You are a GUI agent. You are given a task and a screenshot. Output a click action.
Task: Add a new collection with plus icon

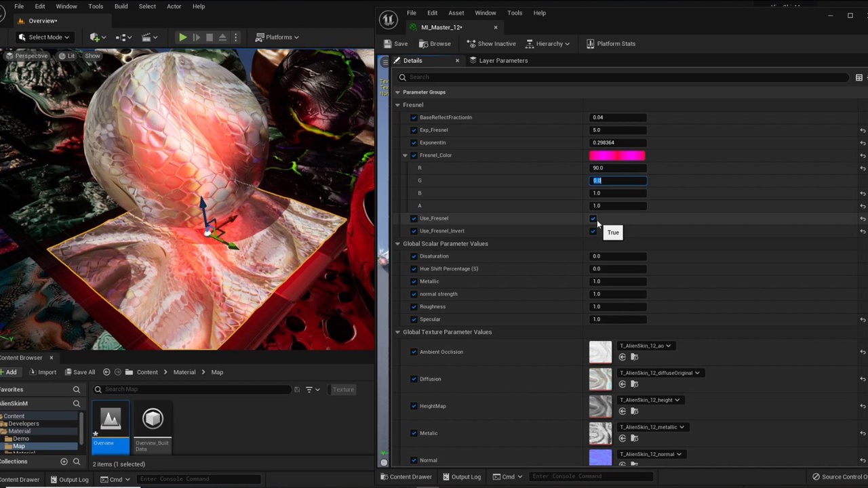[64, 462]
